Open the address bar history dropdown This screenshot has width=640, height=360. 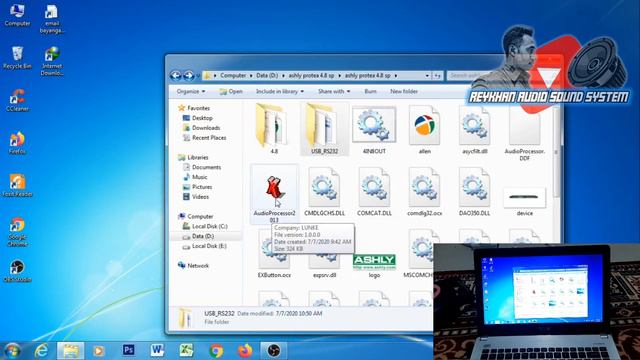pos(427,76)
